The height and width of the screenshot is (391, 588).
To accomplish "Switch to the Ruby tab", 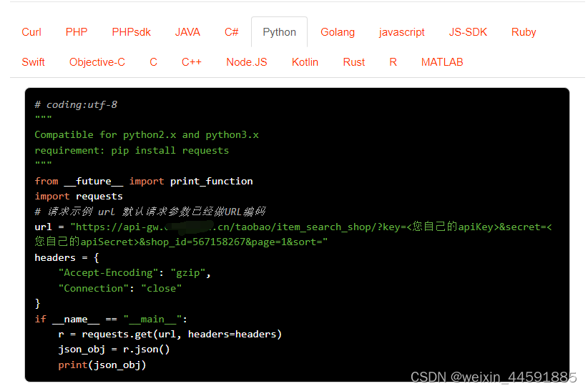I will pos(524,32).
